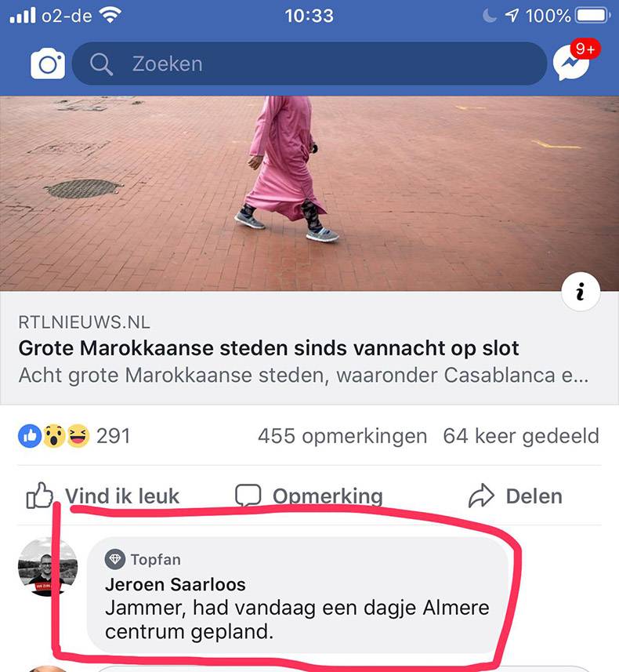Tap the Topfan diamond badge icon
This screenshot has width=619, height=672.
coord(115,559)
